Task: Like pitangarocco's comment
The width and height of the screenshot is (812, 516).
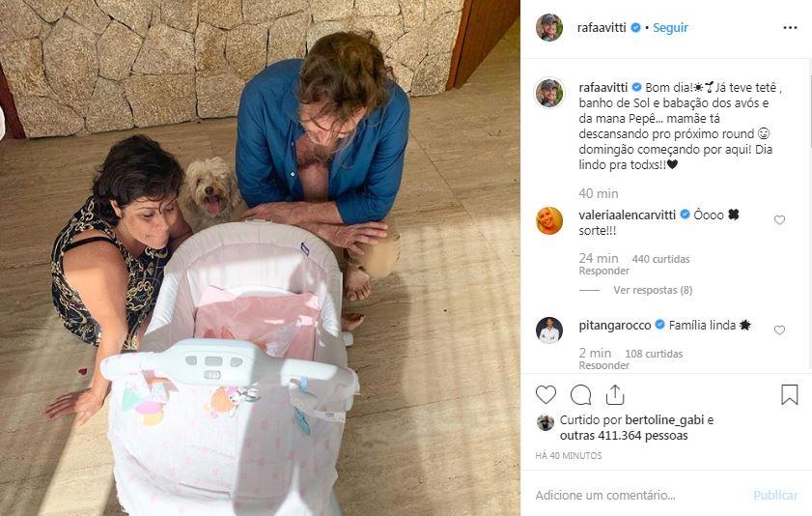Action: 779,330
